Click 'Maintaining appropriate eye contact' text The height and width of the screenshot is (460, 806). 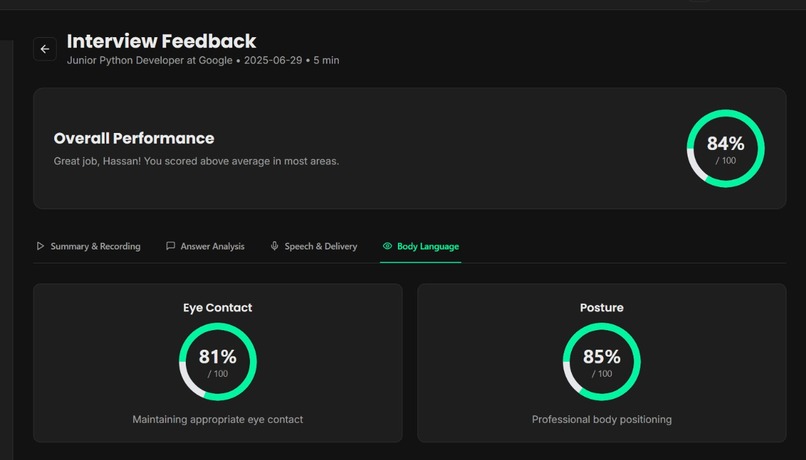218,419
